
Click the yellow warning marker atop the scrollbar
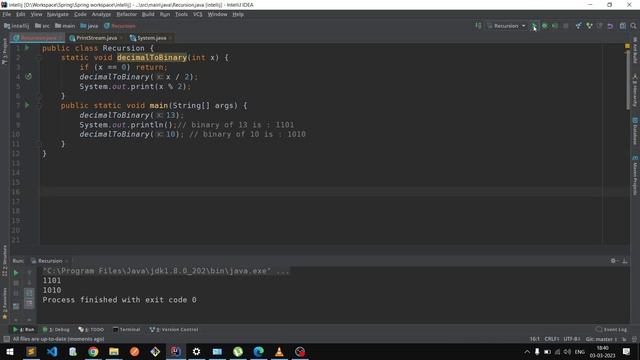[627, 46]
